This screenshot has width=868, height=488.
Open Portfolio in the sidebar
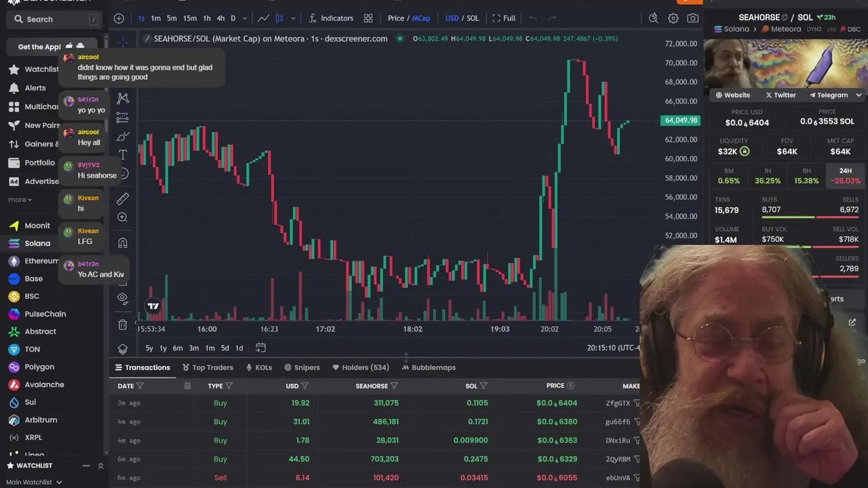(31, 163)
